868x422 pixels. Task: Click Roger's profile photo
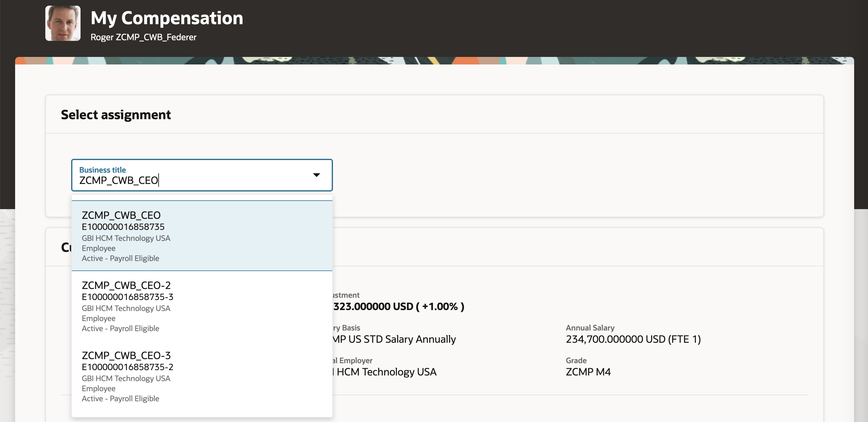[63, 23]
